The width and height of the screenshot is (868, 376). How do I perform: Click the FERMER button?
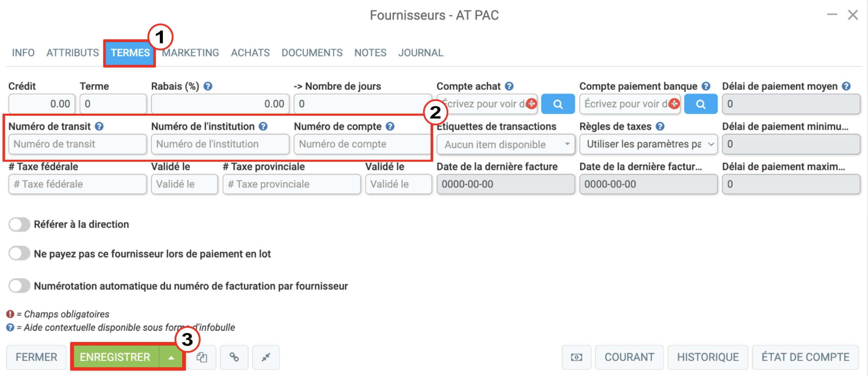coord(36,357)
